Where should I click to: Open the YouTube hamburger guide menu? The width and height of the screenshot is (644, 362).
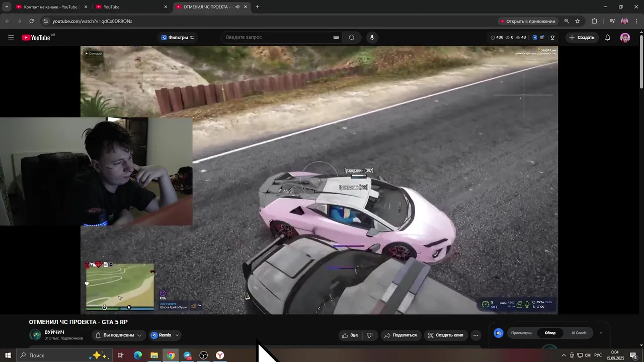11,37
